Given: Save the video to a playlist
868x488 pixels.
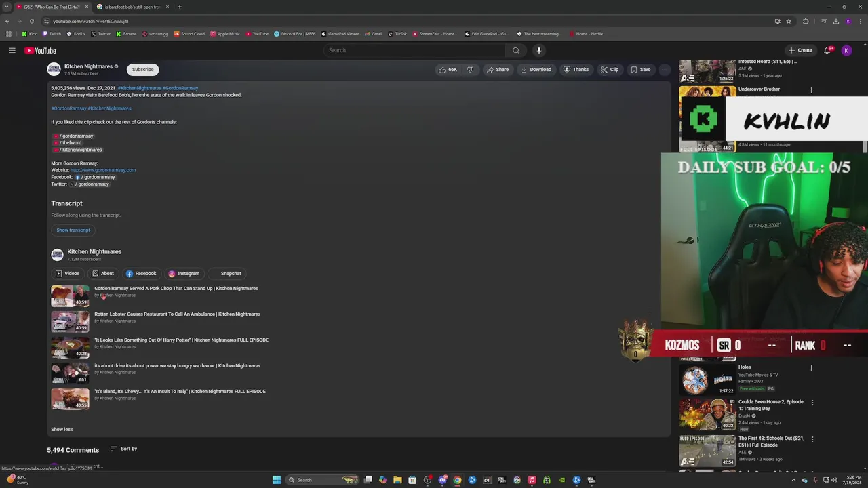Looking at the screenshot, I should tap(641, 69).
